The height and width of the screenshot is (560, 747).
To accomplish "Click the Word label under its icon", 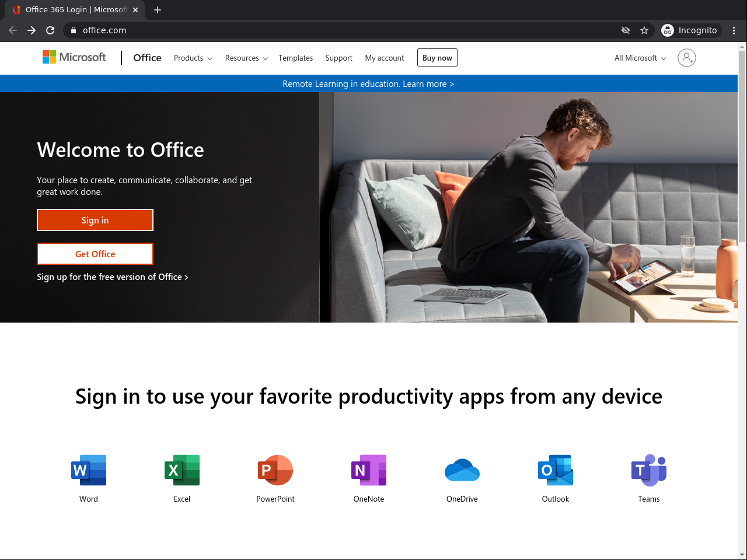I will tap(89, 499).
